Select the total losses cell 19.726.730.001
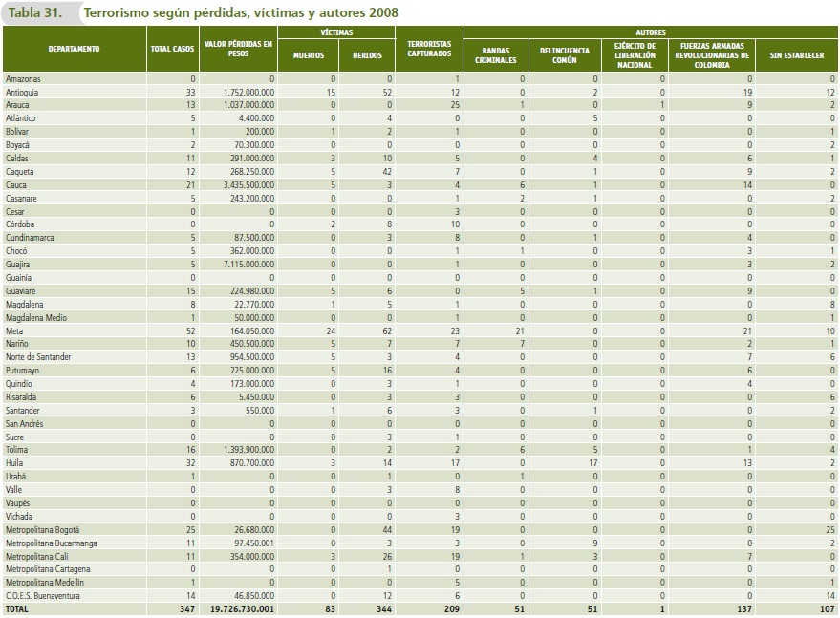This screenshot has width=840, height=618. tap(240, 607)
